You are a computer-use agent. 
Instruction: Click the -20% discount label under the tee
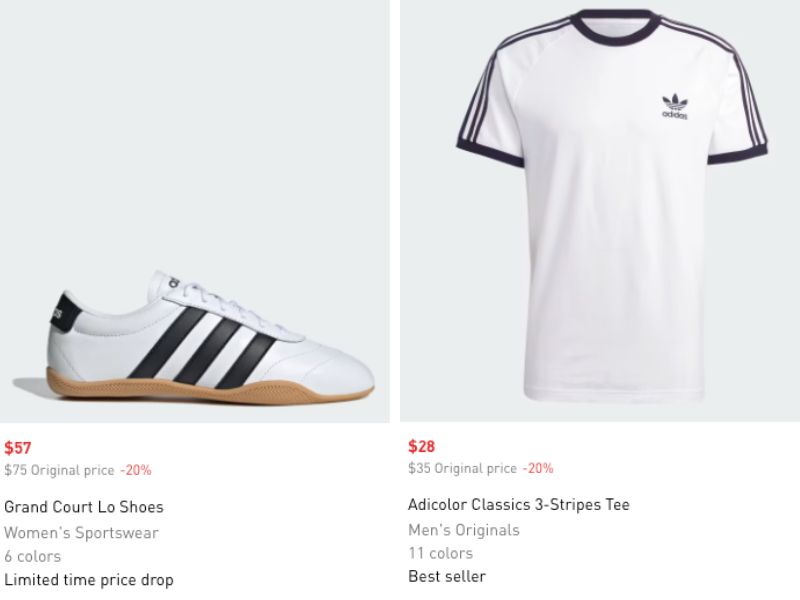[537, 469]
